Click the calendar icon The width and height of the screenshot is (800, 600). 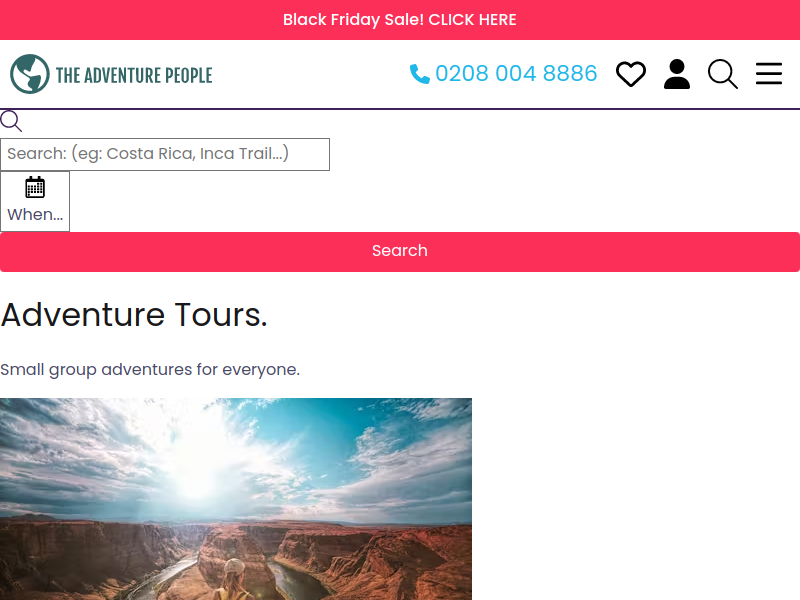click(35, 187)
